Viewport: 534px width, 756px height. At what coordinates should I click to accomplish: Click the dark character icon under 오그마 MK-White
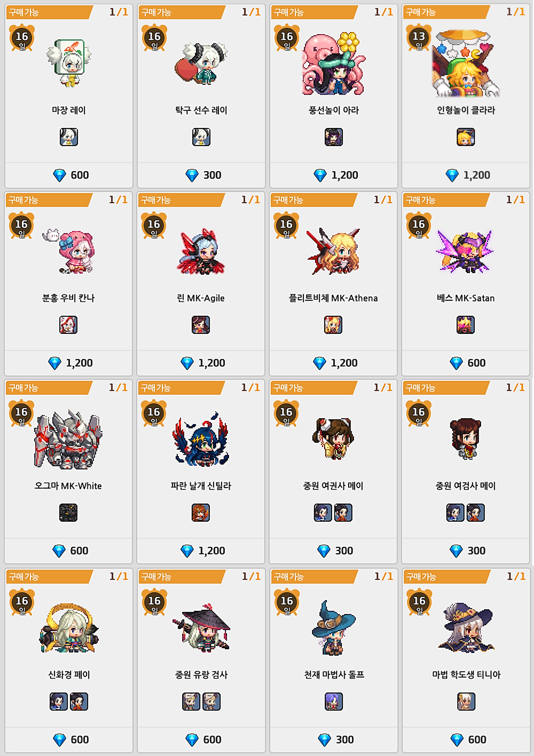(68, 513)
